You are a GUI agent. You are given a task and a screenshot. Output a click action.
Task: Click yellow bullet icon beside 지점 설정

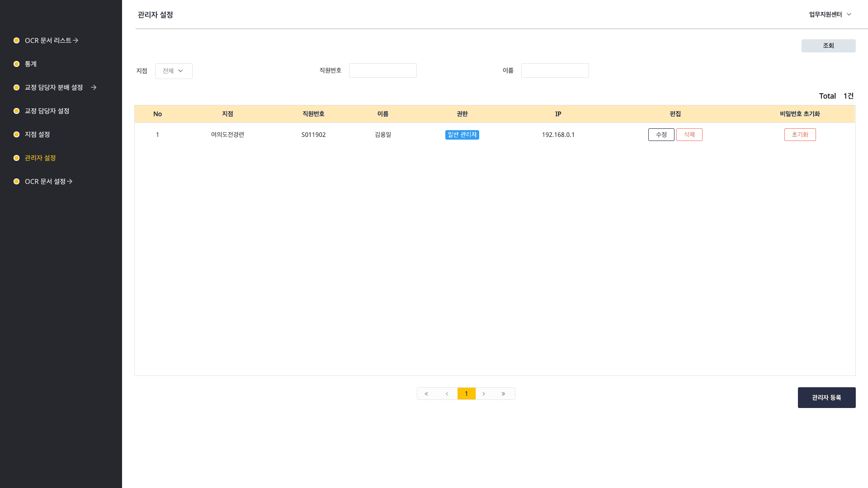tap(17, 135)
